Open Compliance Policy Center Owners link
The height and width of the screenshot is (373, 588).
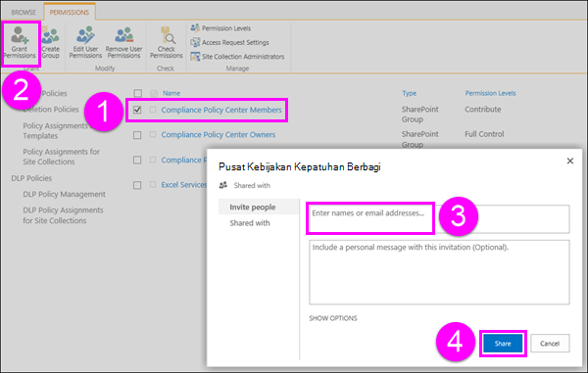(219, 134)
